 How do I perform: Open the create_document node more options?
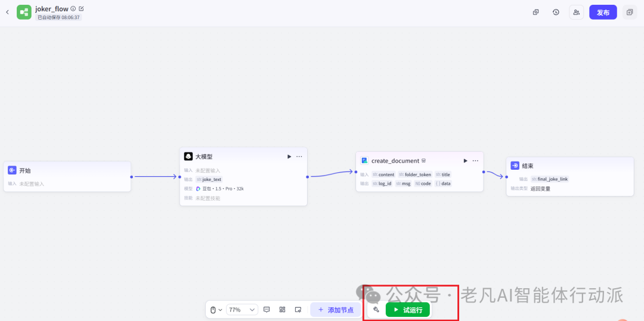click(x=475, y=161)
